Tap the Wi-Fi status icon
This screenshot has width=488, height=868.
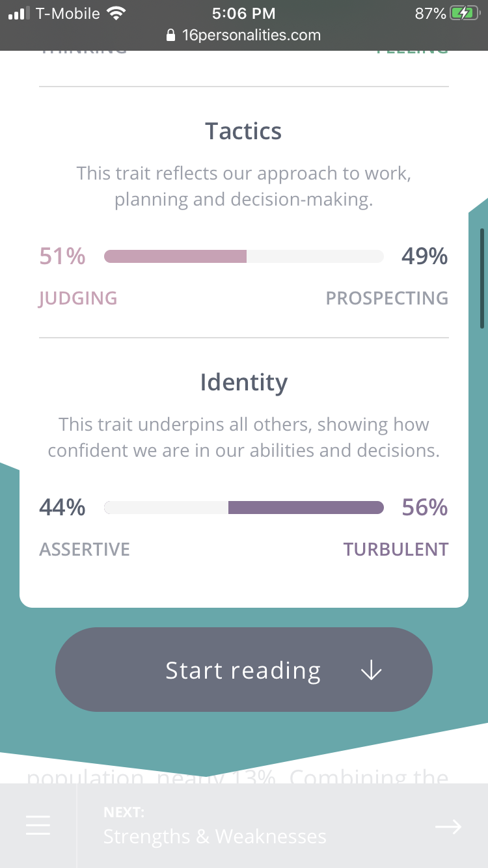click(x=116, y=13)
